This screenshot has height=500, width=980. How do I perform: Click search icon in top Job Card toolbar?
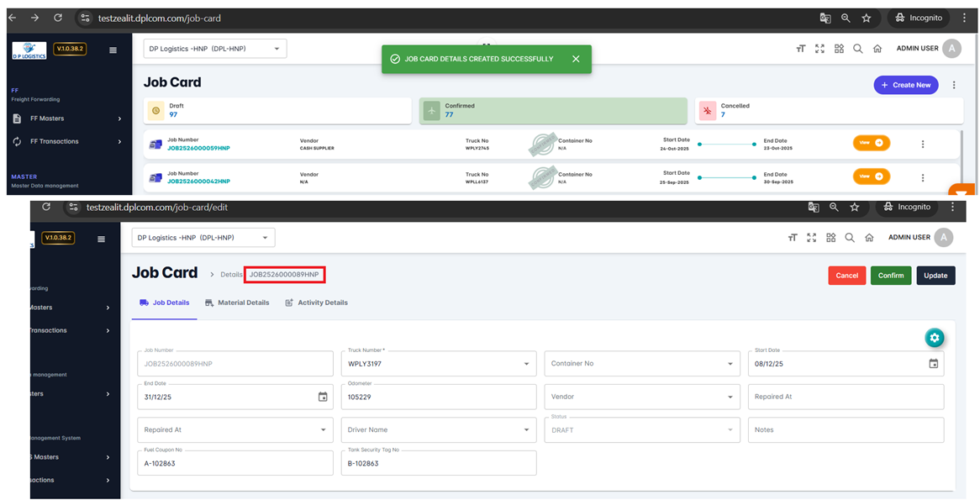[x=858, y=49]
